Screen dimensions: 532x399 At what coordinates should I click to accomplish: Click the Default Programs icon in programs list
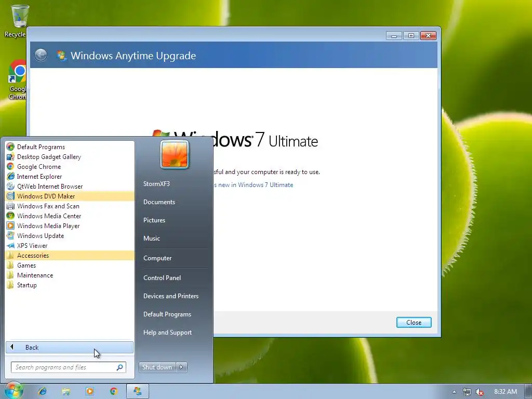(x=10, y=147)
